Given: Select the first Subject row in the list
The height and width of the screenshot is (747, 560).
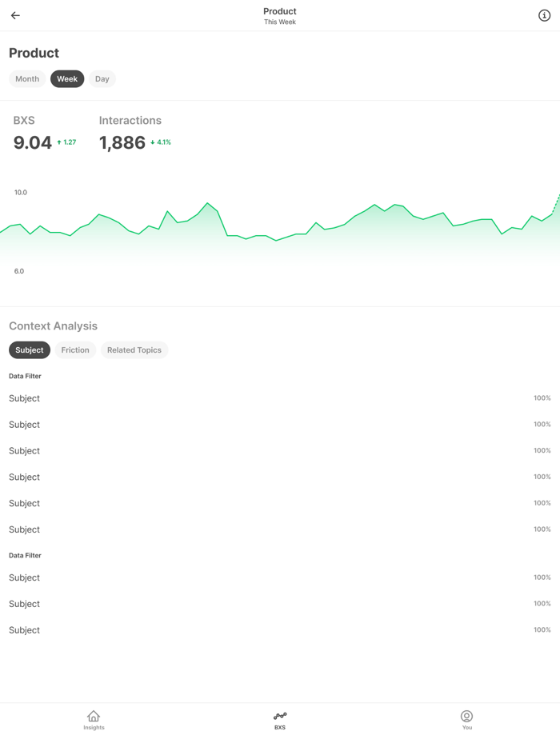Looking at the screenshot, I should pos(24,397).
